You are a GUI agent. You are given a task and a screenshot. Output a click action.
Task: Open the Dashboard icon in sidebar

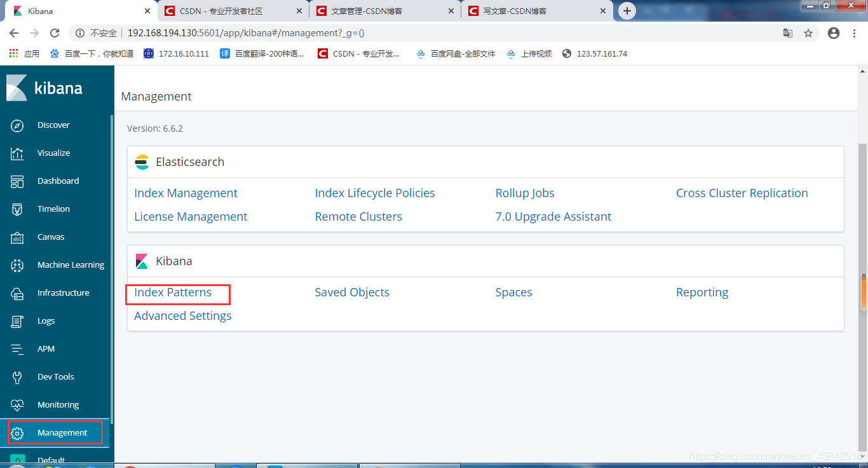[17, 181]
